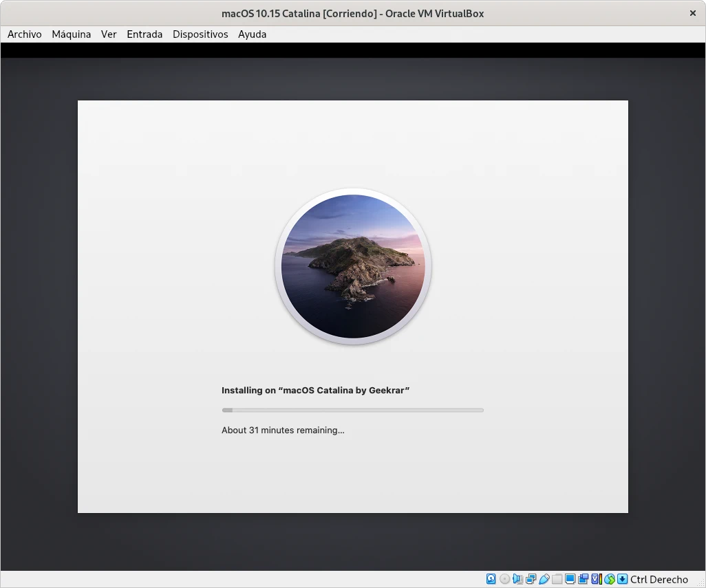
Task: Open the Máquina menu
Action: (72, 34)
